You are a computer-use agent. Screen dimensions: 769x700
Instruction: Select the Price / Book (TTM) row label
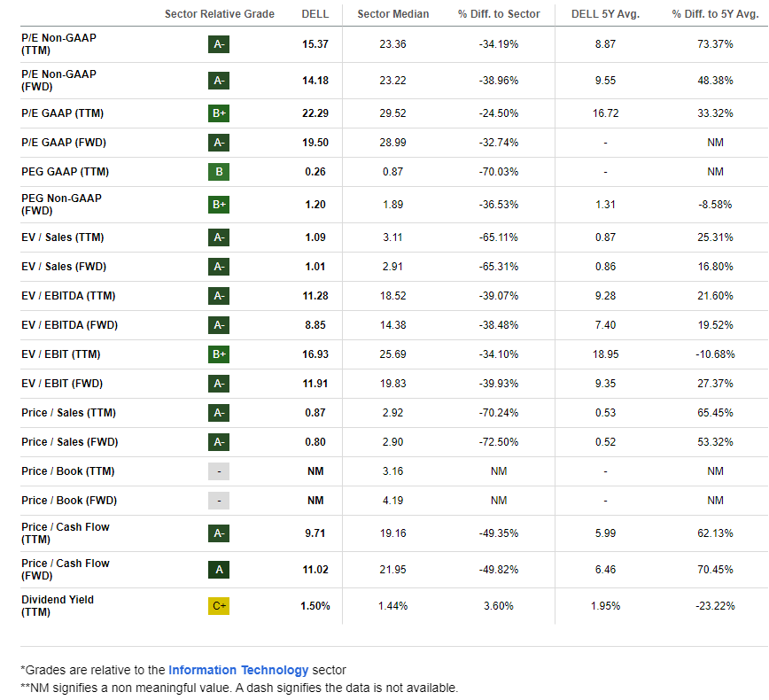point(67,471)
